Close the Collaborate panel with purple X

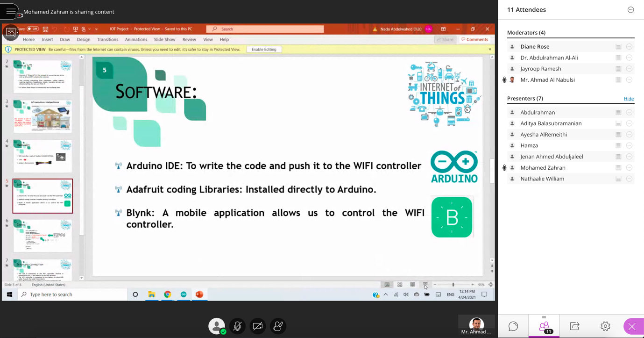(x=632, y=326)
